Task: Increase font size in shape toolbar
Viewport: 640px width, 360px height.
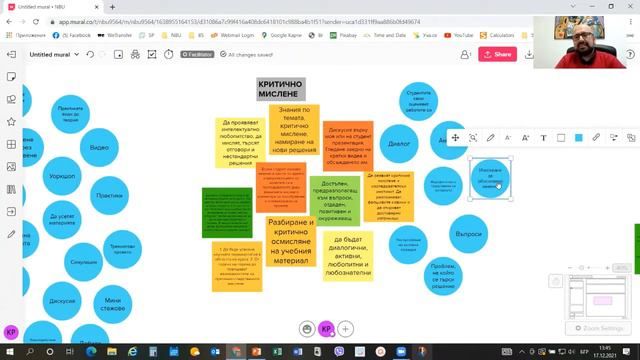Action: click(x=525, y=138)
